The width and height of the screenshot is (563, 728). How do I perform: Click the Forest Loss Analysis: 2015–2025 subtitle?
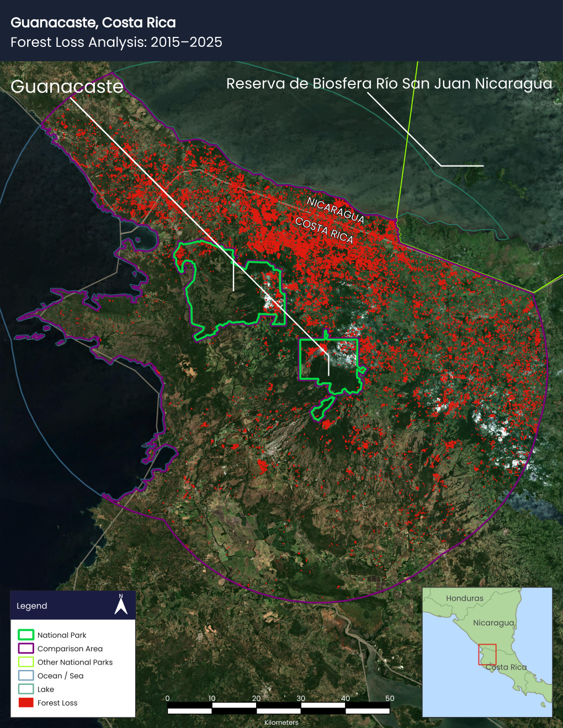click(x=116, y=42)
